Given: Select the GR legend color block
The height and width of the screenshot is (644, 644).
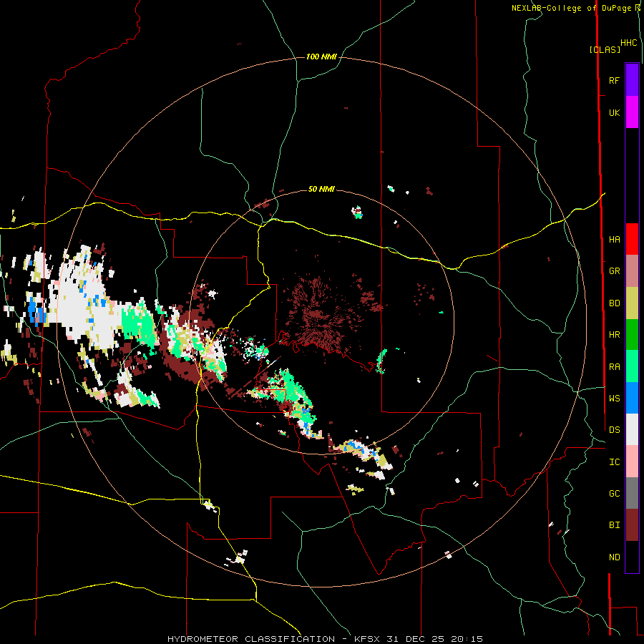Looking at the screenshot, I should pyautogui.click(x=632, y=271).
